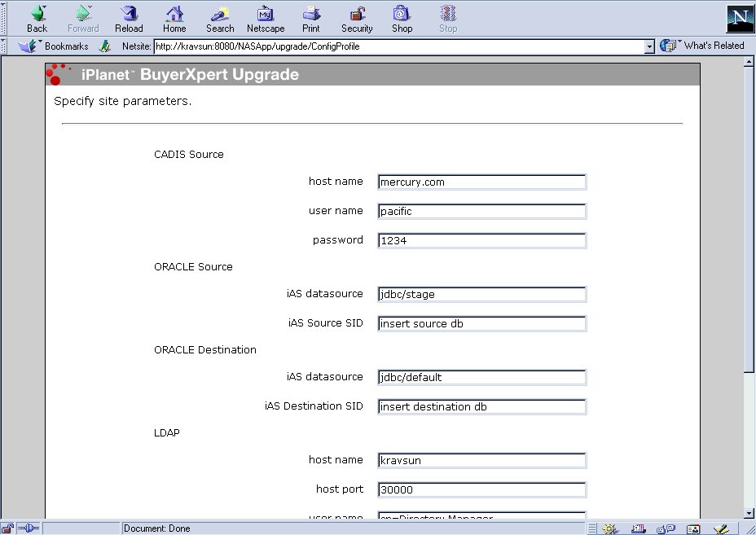
Task: Open What's Related
Action: [x=702, y=46]
